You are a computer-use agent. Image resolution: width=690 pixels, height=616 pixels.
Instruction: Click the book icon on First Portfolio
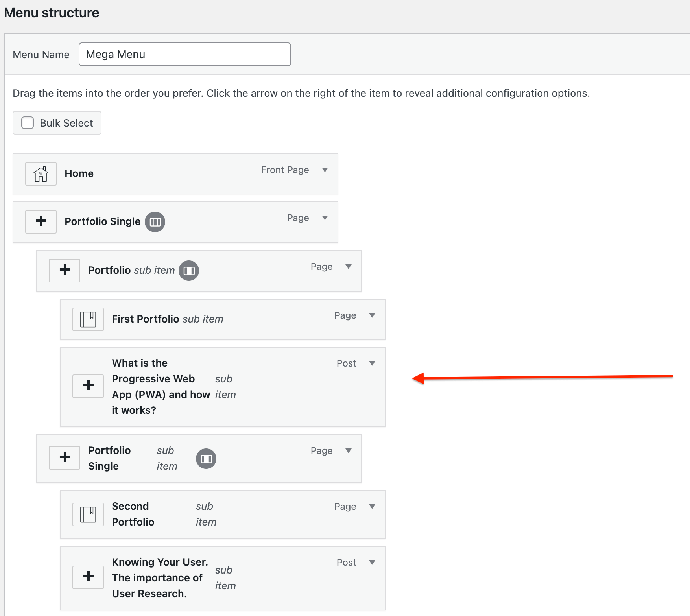click(88, 319)
